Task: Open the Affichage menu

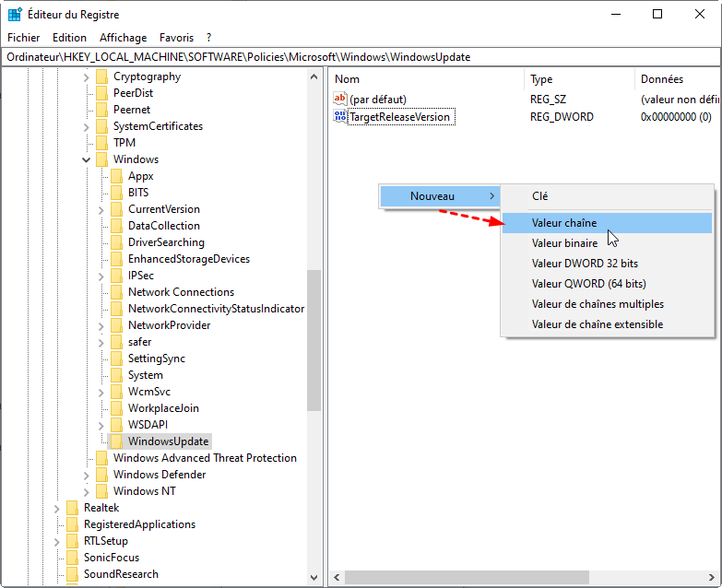Action: click(x=123, y=38)
